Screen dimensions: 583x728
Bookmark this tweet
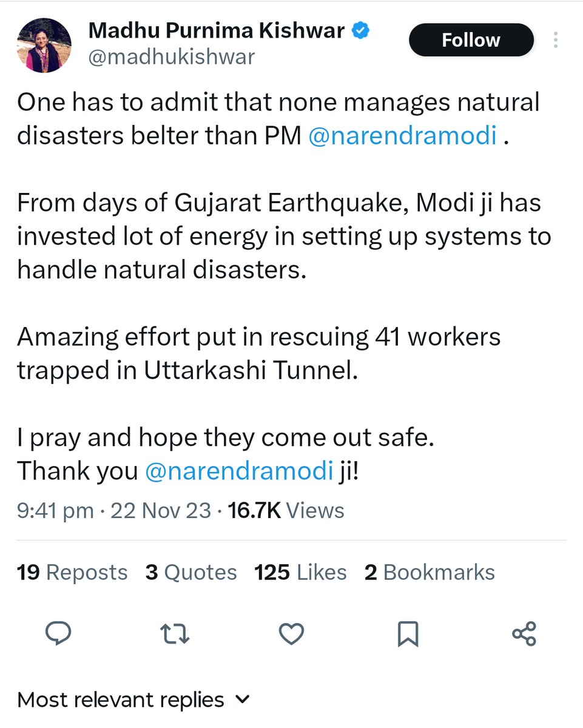408,634
